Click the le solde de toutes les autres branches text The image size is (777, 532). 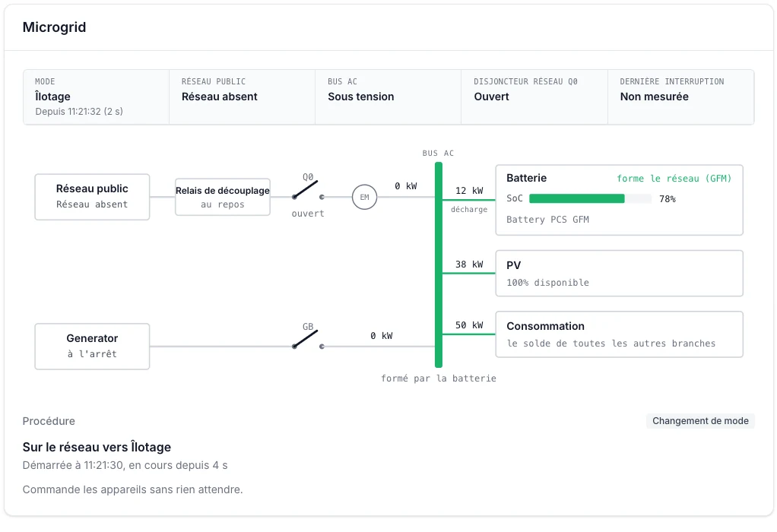click(x=611, y=344)
